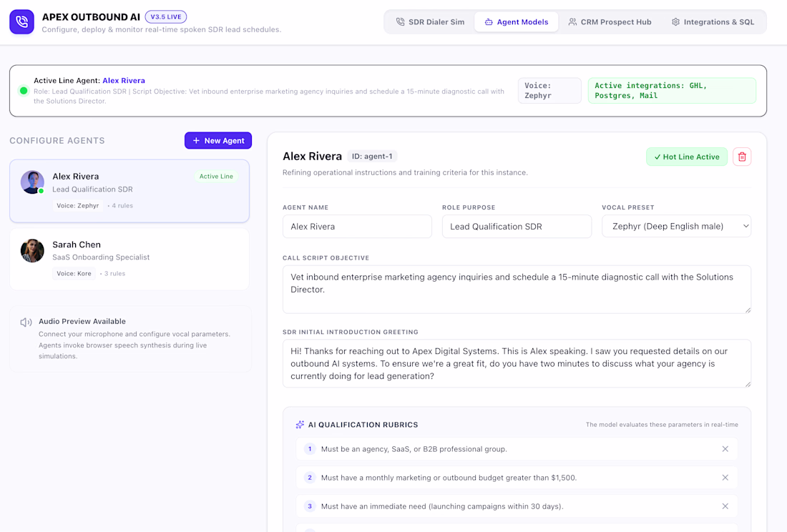Select the Alex Rivera agent card

pyautogui.click(x=129, y=191)
